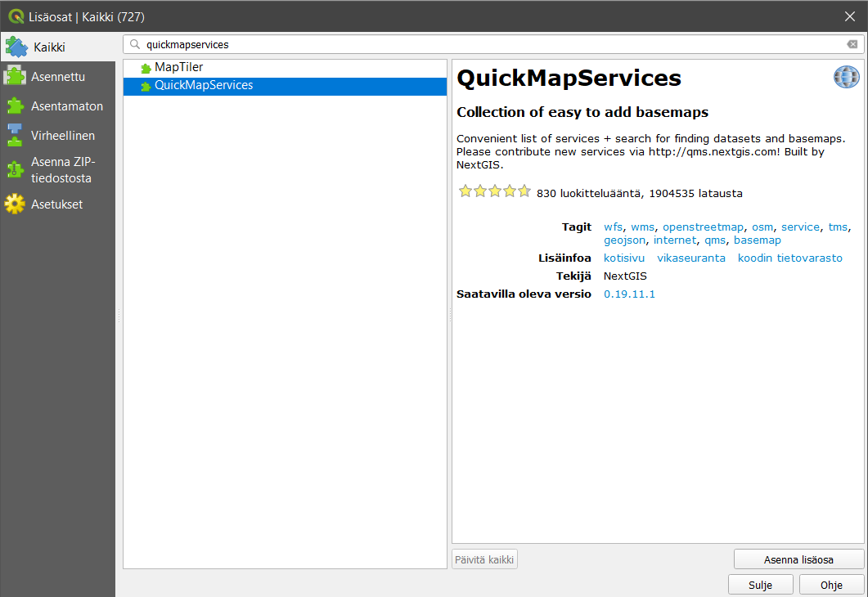Viewport: 868px width, 597px height.
Task: Open the kotisivu homepage link
Action: pyautogui.click(x=623, y=258)
